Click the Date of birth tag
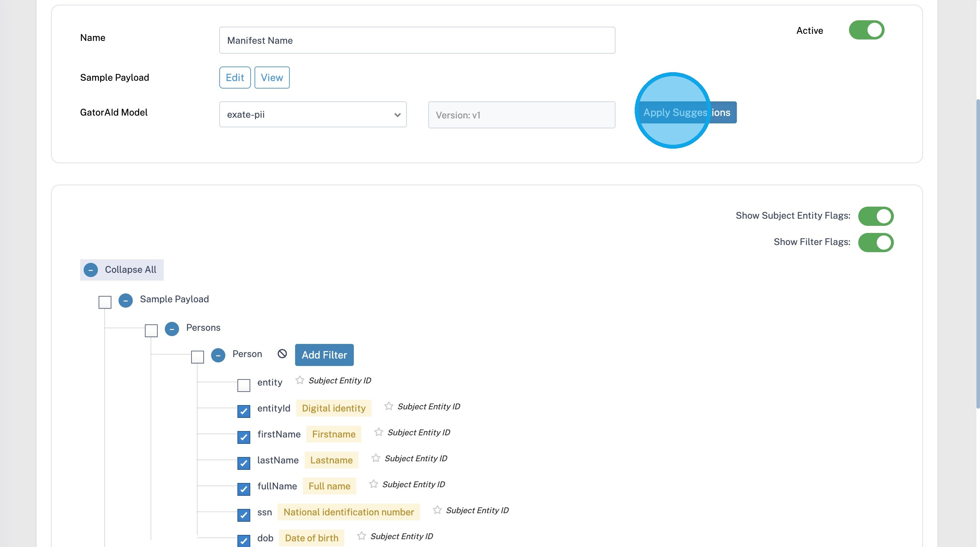 (311, 538)
